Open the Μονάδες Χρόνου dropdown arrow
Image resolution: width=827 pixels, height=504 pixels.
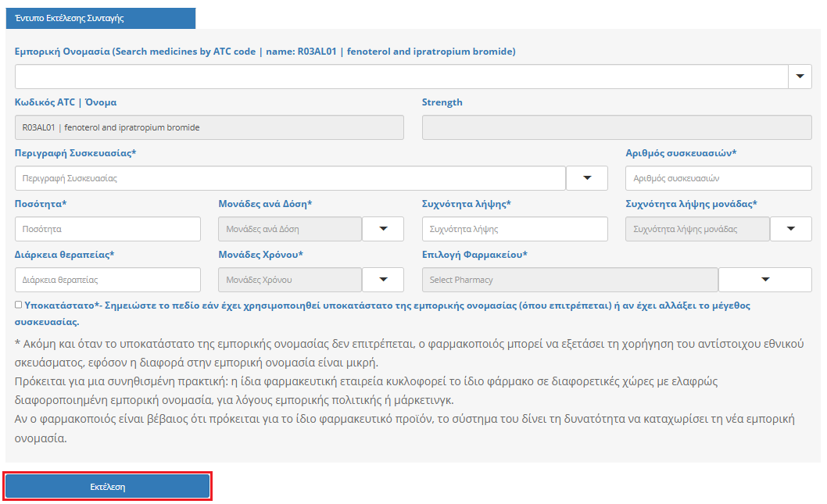383,280
